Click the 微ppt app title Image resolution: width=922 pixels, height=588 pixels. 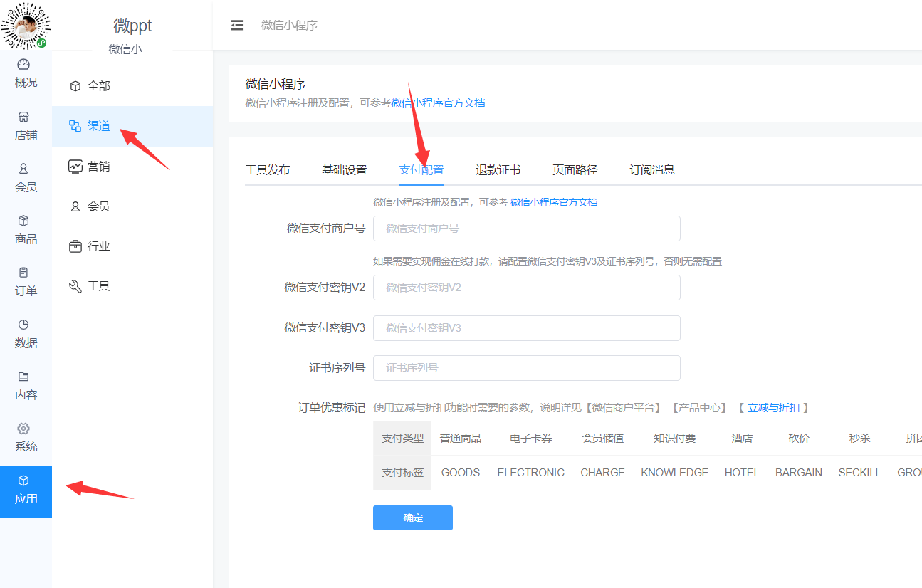click(132, 26)
